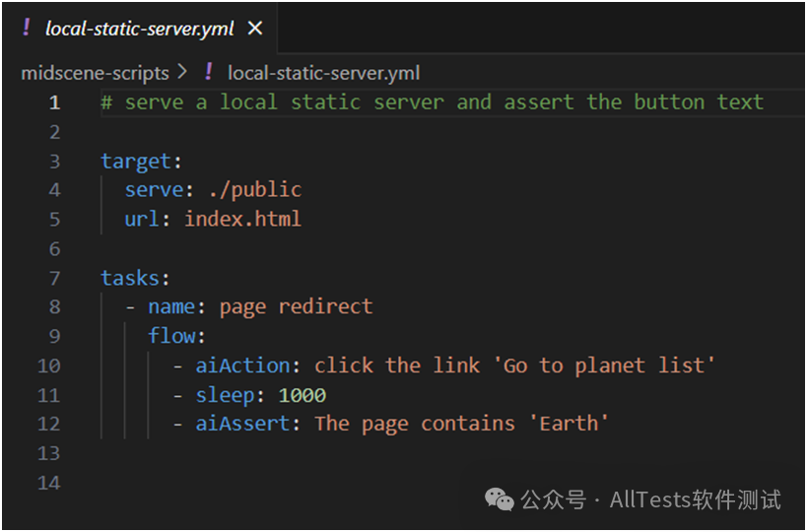This screenshot has width=807, height=532.
Task: Click line number 10 in gutter
Action: (x=49, y=366)
